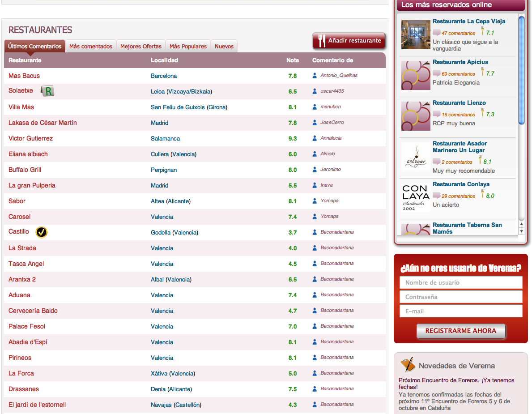The height and width of the screenshot is (414, 532).
Task: Click the comment bubble icon for Restaurante Apicius
Action: (x=436, y=74)
